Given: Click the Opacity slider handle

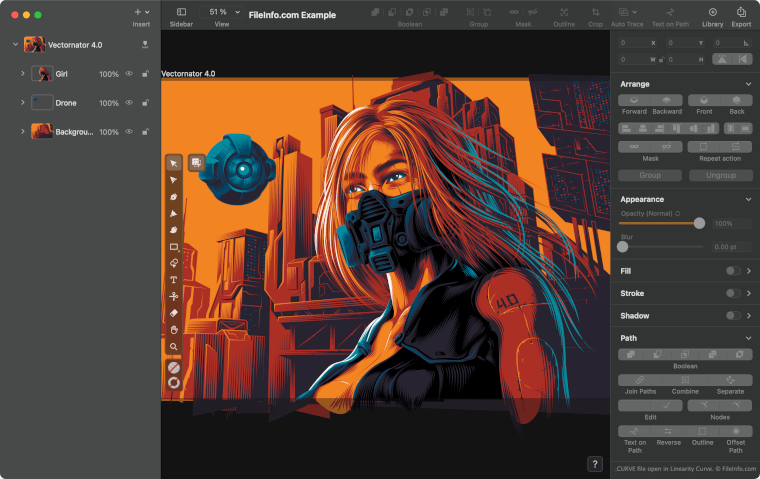Looking at the screenshot, I should 699,223.
